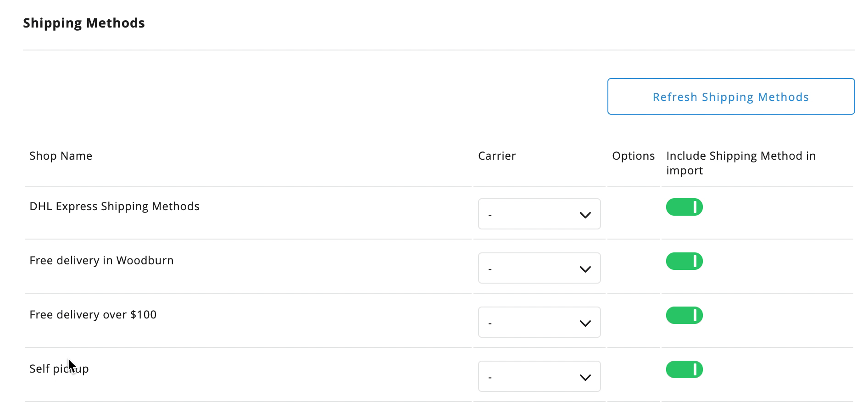Click the arrow icon in Woodburn carrier field
868x402 pixels.
[584, 268]
